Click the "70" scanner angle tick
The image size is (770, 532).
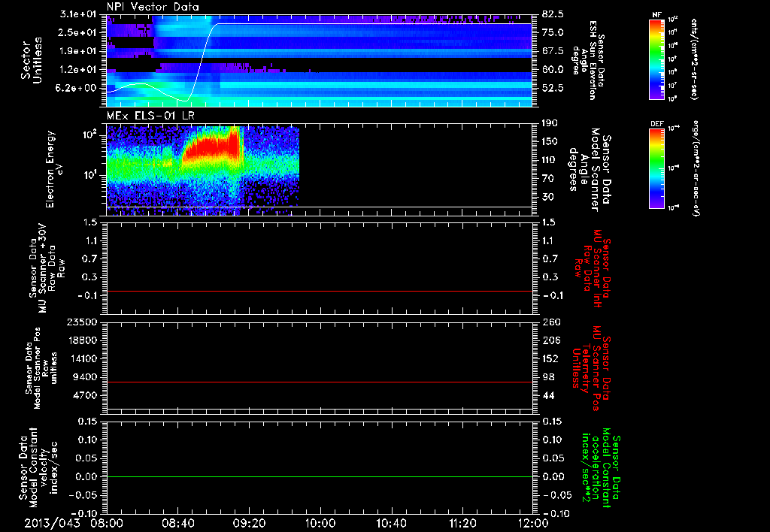547,179
